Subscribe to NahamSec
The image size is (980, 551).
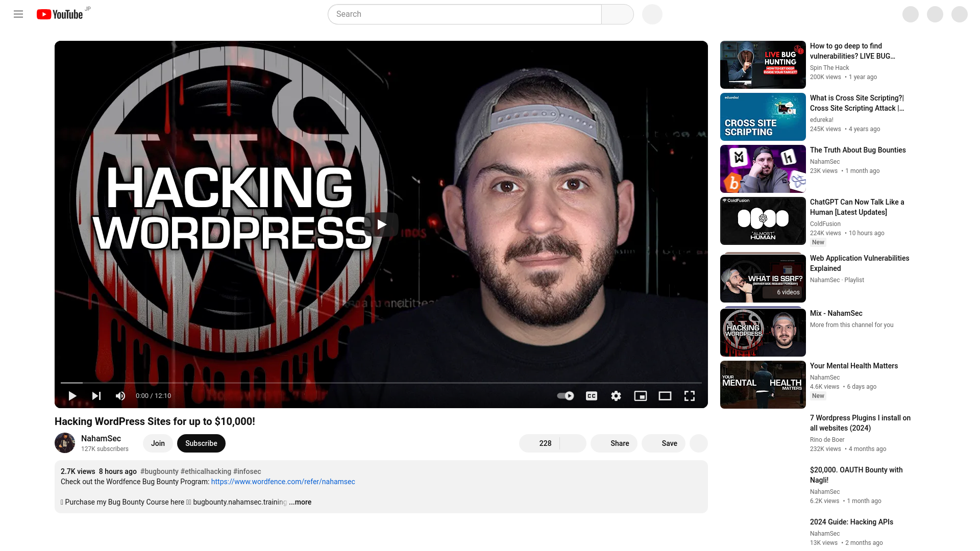coord(201,443)
